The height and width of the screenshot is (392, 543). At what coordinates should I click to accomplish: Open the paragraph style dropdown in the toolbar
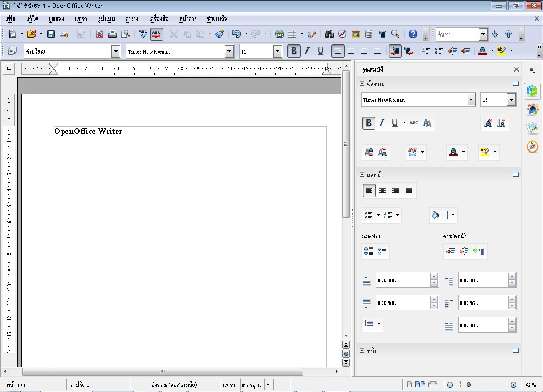click(x=116, y=51)
